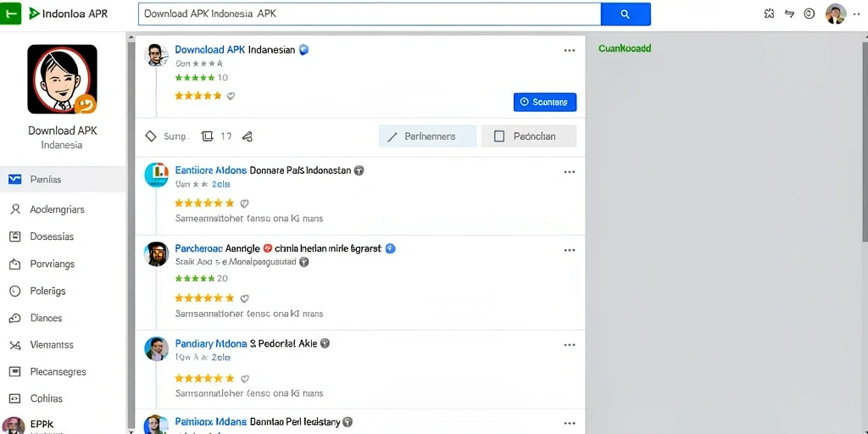868x434 pixels.
Task: Open the three-dot menu for Eantiiore Mdons
Action: (570, 172)
